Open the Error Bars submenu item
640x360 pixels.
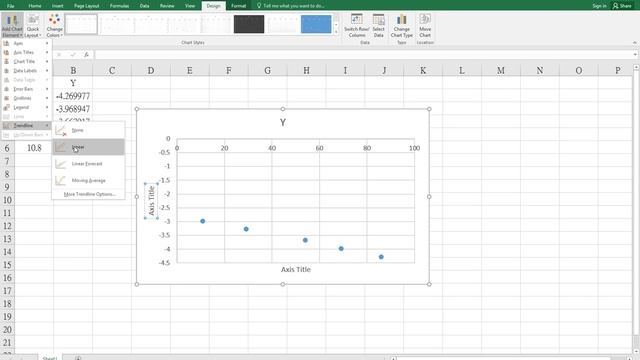click(26, 89)
